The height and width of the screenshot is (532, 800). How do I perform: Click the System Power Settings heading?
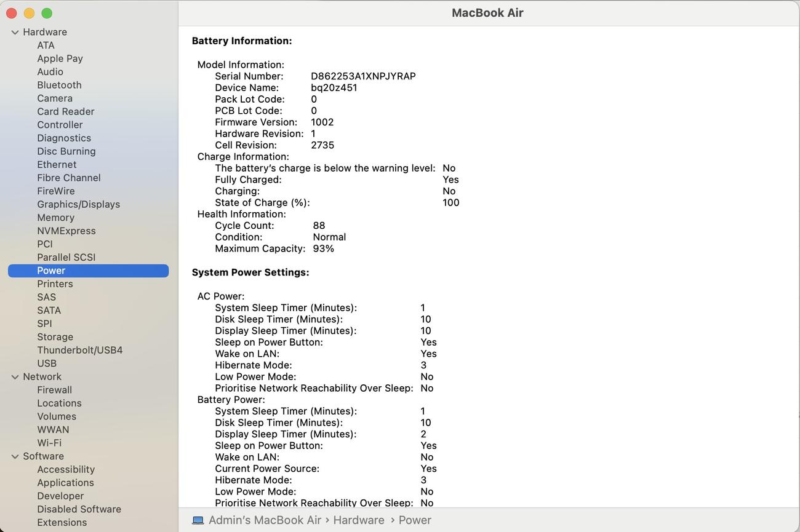pyautogui.click(x=250, y=272)
